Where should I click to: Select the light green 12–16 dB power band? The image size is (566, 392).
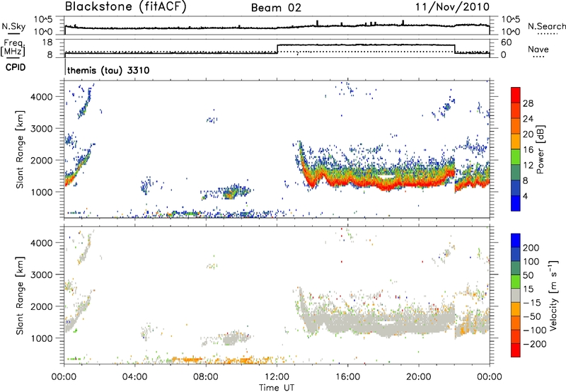[x=516, y=157]
